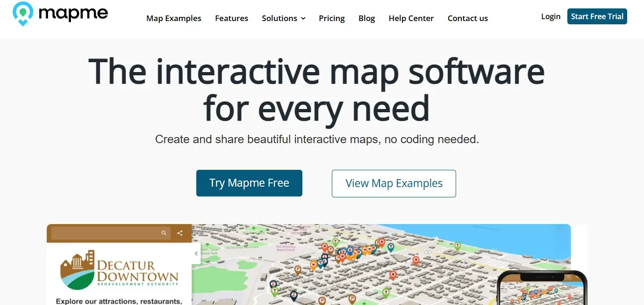
Task: Navigate to the Blog
Action: pos(366,18)
